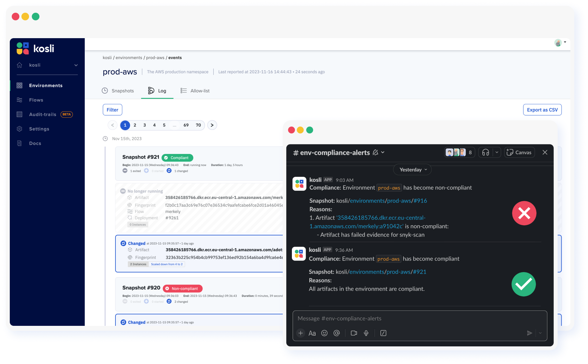The width and height of the screenshot is (588, 364).
Task: Go to the previous page arrow
Action: tap(113, 125)
